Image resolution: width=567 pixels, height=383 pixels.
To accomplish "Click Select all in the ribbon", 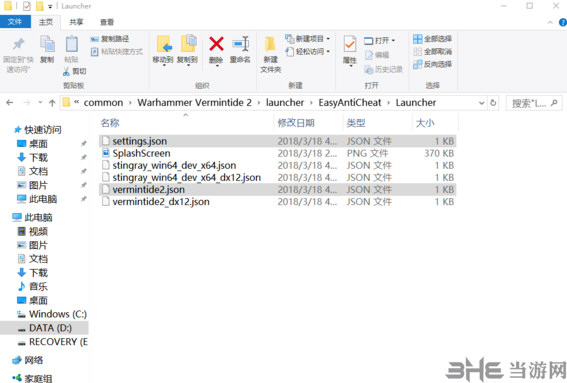I will (x=432, y=39).
